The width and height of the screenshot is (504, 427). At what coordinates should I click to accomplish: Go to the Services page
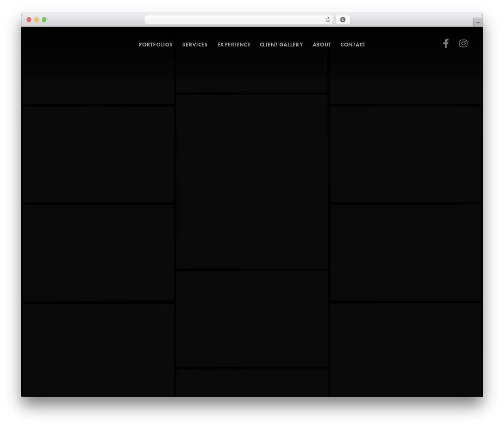195,45
